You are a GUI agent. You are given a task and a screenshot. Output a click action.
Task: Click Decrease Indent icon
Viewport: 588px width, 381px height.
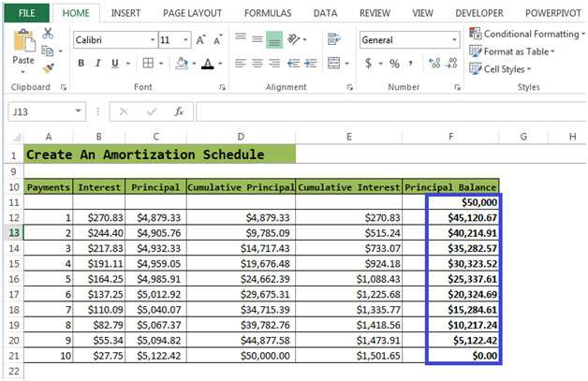(293, 63)
